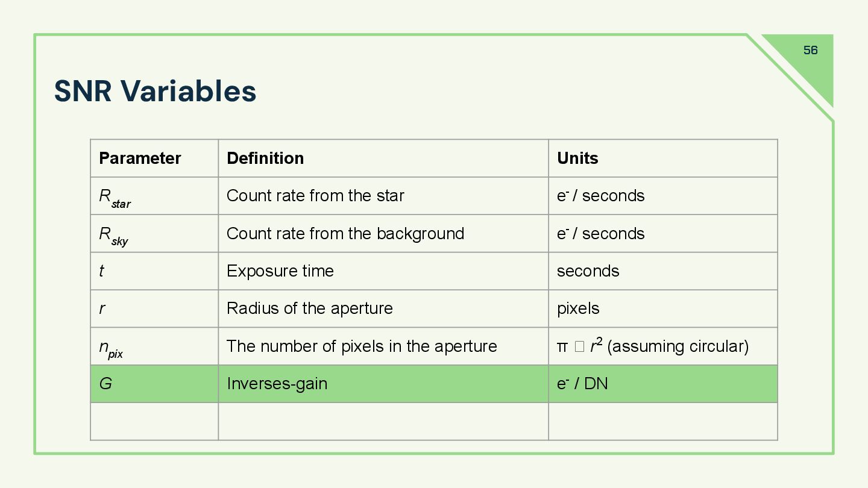
Task: Click the π r² assuming circular cell
Action: point(663,346)
